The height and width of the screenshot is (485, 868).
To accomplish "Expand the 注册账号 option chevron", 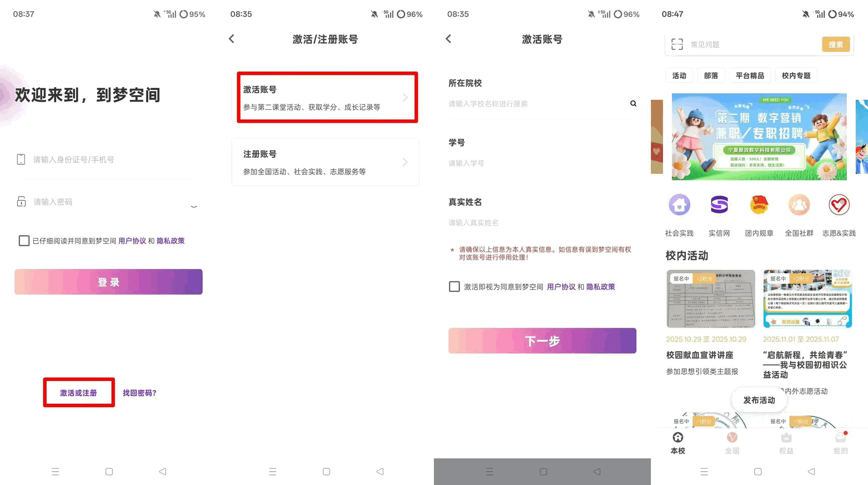I will tap(405, 162).
